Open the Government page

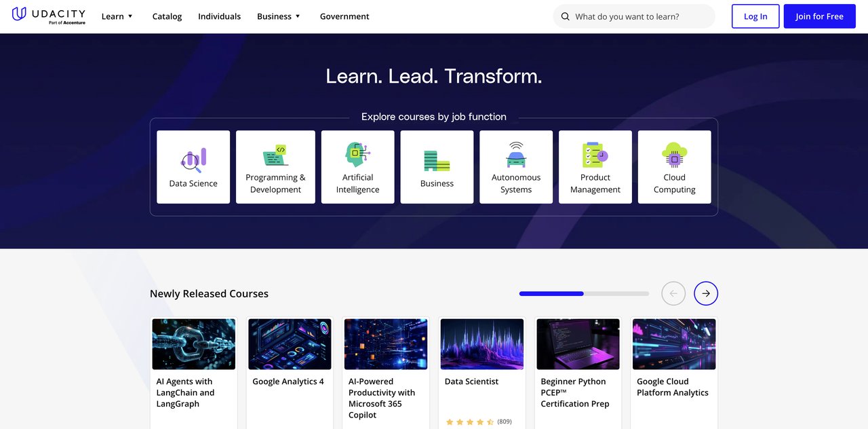pos(344,16)
